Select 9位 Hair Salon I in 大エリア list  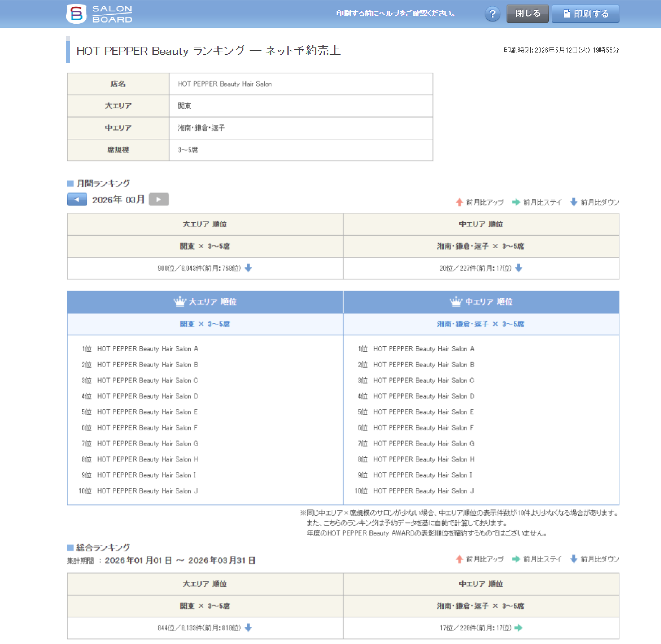point(139,475)
